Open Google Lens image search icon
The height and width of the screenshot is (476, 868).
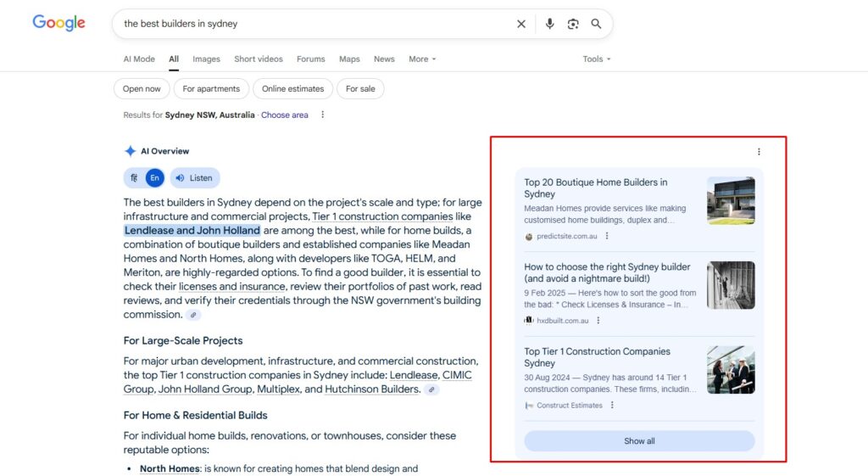[573, 24]
